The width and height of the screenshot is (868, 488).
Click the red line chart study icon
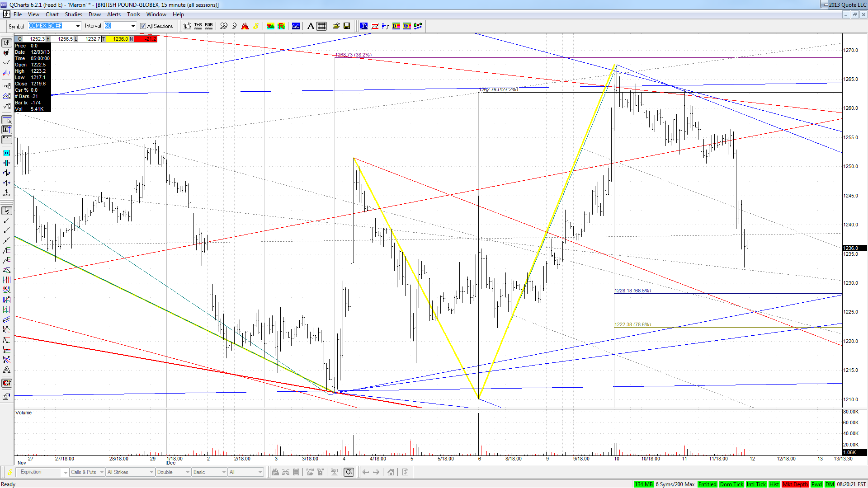[374, 26]
